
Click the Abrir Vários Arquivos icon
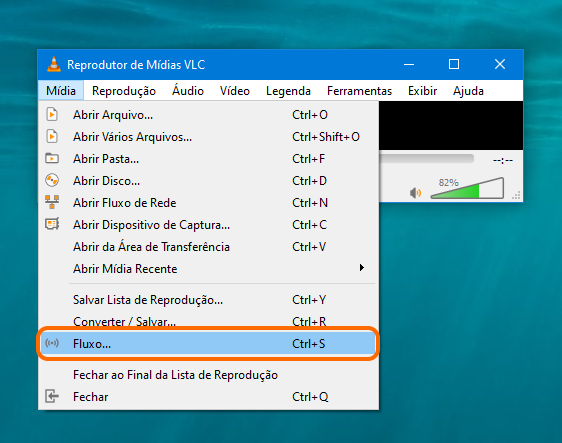click(52, 137)
